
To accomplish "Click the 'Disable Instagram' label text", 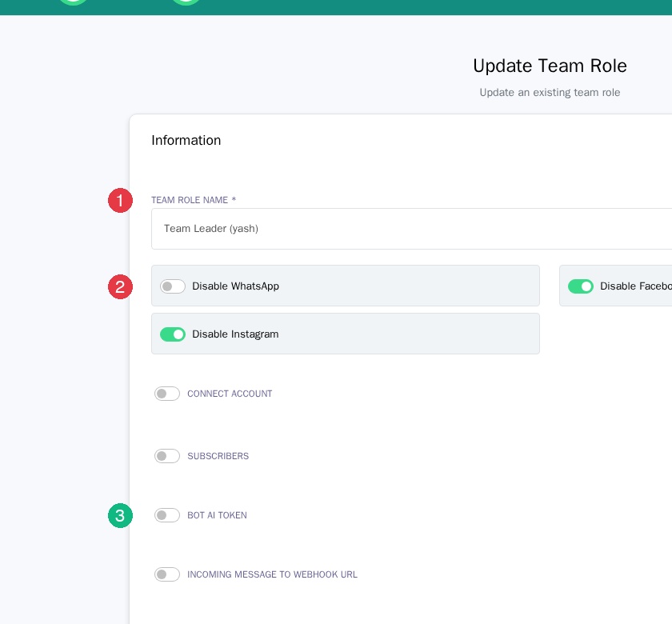I will click(235, 334).
